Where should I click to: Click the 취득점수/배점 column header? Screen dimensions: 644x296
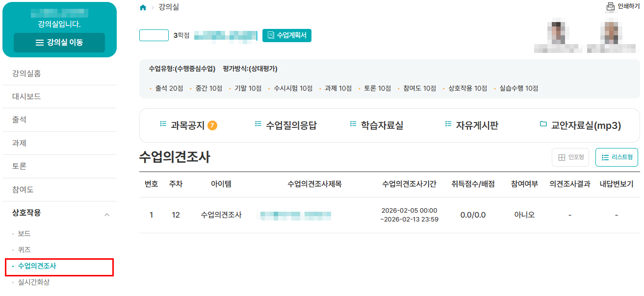tap(473, 184)
